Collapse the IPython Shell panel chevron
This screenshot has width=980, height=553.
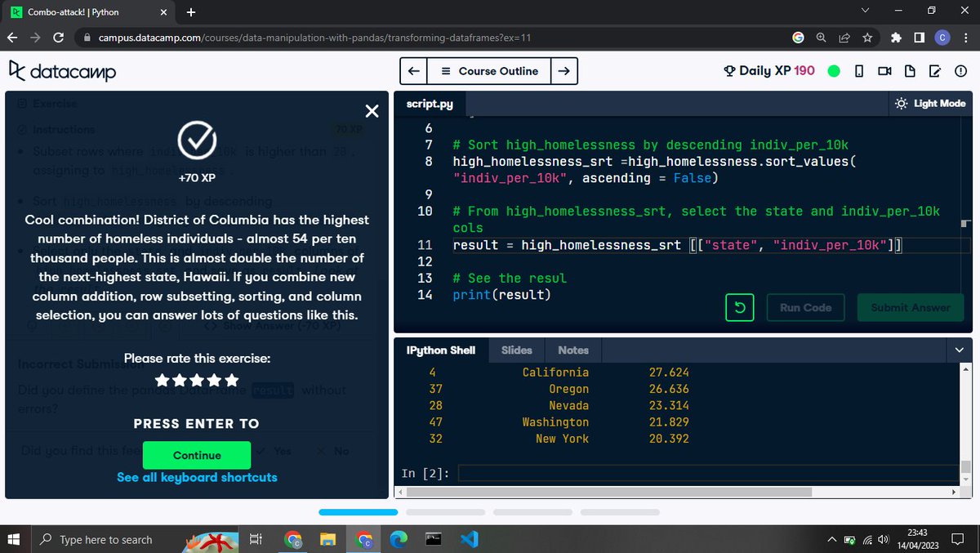click(x=959, y=350)
